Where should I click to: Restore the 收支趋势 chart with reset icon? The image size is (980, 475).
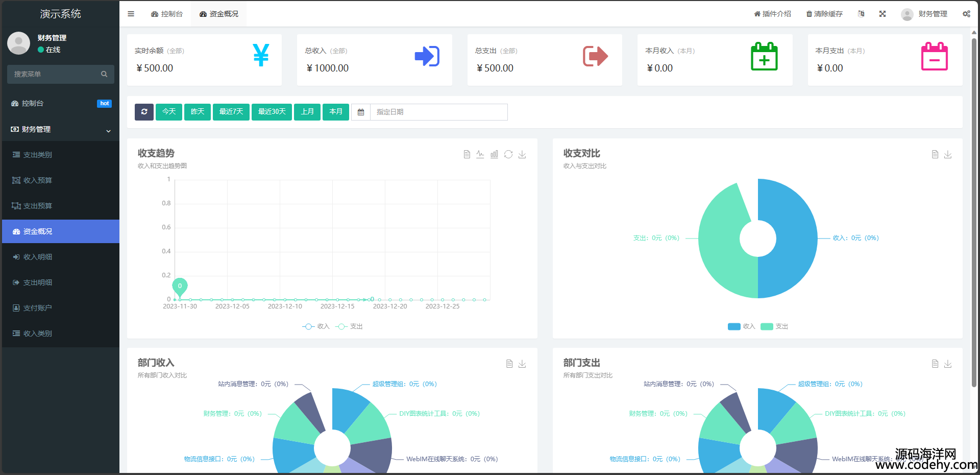[x=508, y=154]
